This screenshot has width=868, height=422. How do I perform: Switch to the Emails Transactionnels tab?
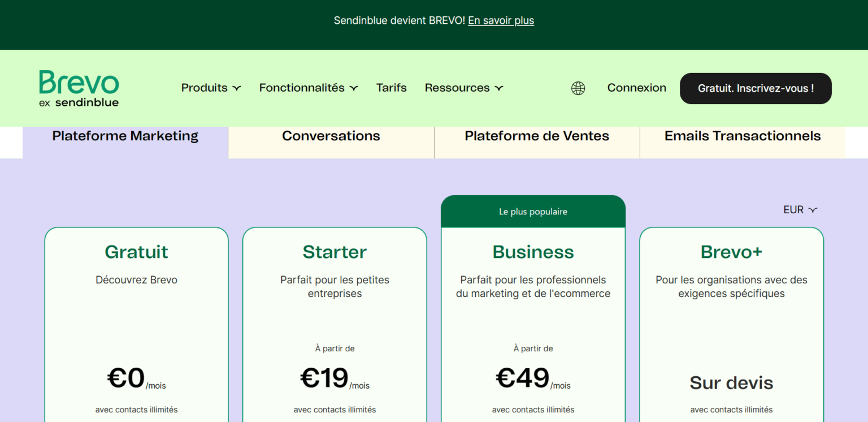click(743, 136)
